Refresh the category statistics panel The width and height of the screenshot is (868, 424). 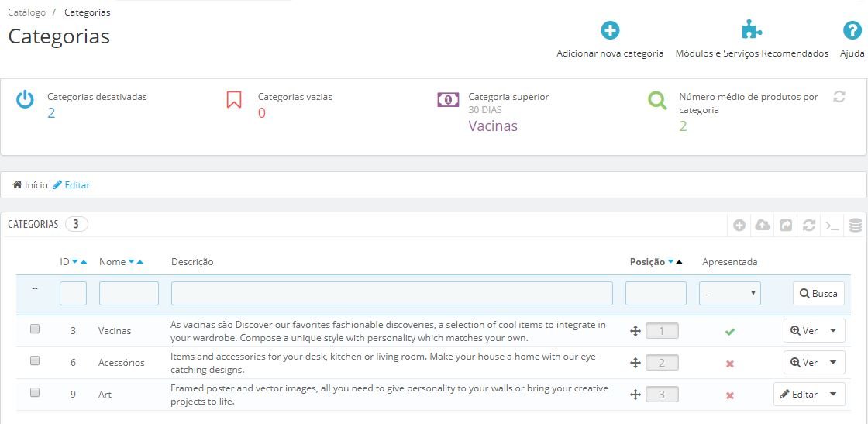839,97
